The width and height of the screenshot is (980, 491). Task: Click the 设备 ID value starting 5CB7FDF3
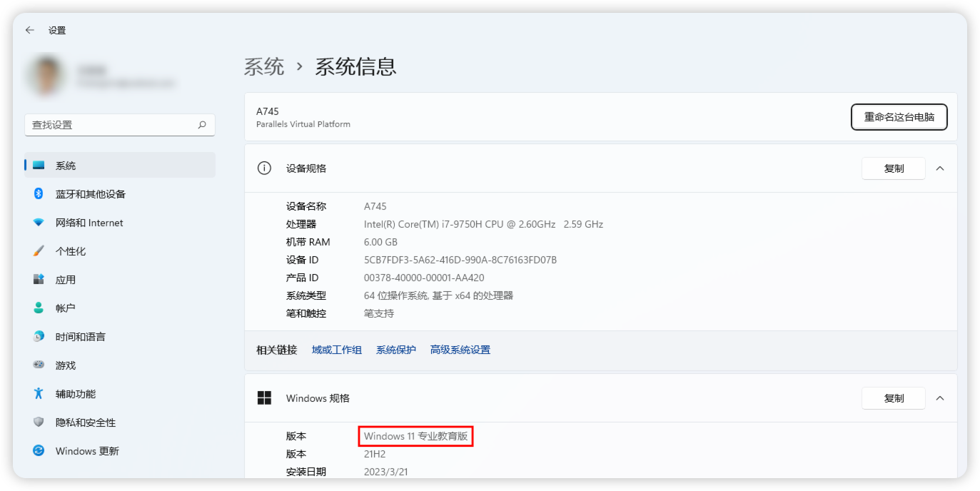tap(460, 260)
